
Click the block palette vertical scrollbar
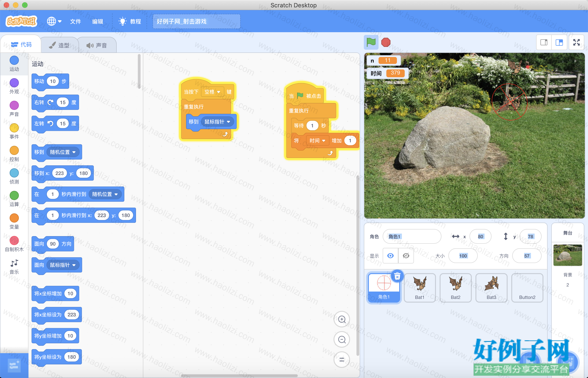[x=139, y=71]
